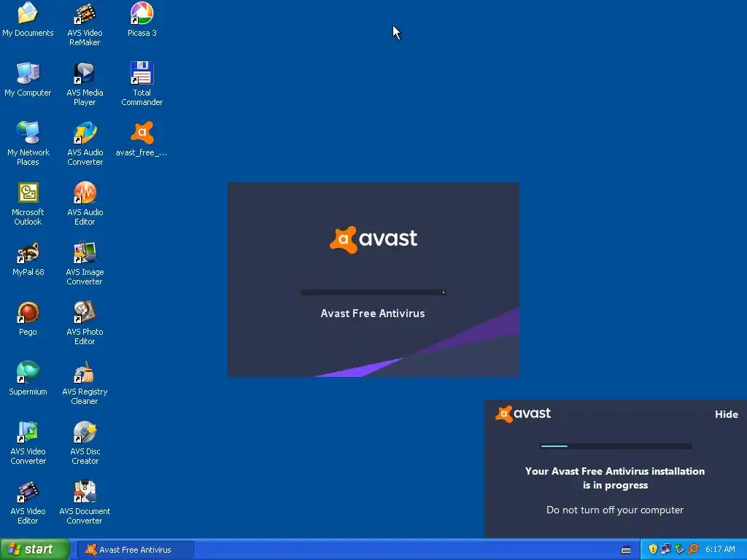747x560 pixels.
Task: Click the Safely Remove Hardware tray icon
Action: tap(680, 549)
